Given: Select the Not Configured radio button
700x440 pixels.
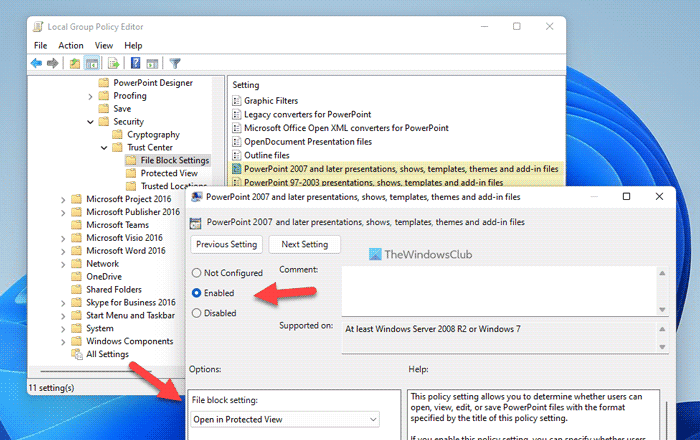Looking at the screenshot, I should 196,273.
